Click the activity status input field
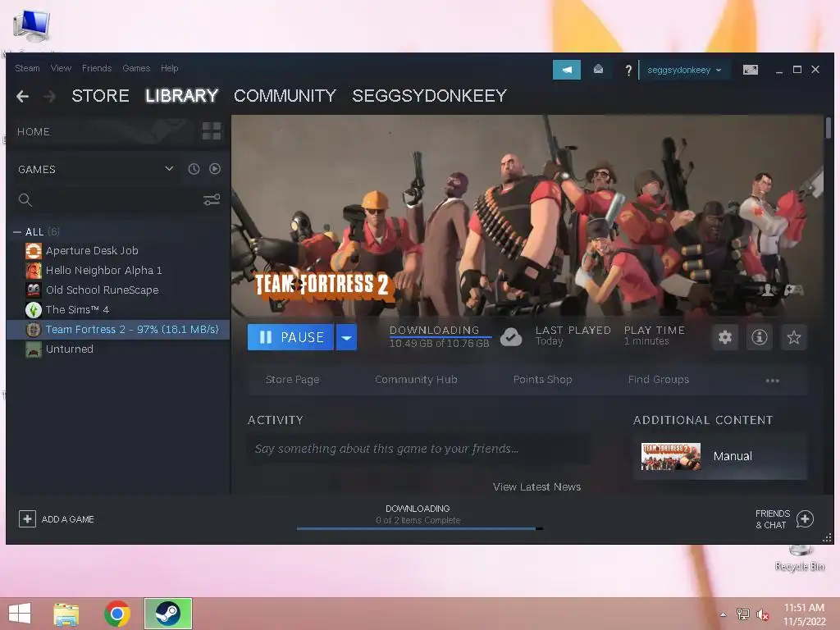The width and height of the screenshot is (840, 630). click(x=419, y=449)
